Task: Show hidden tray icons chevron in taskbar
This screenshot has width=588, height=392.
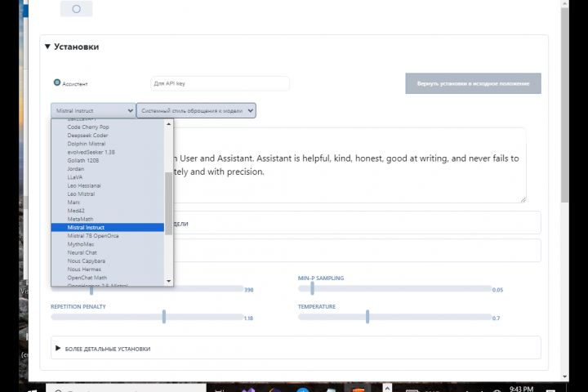Action: (387, 388)
